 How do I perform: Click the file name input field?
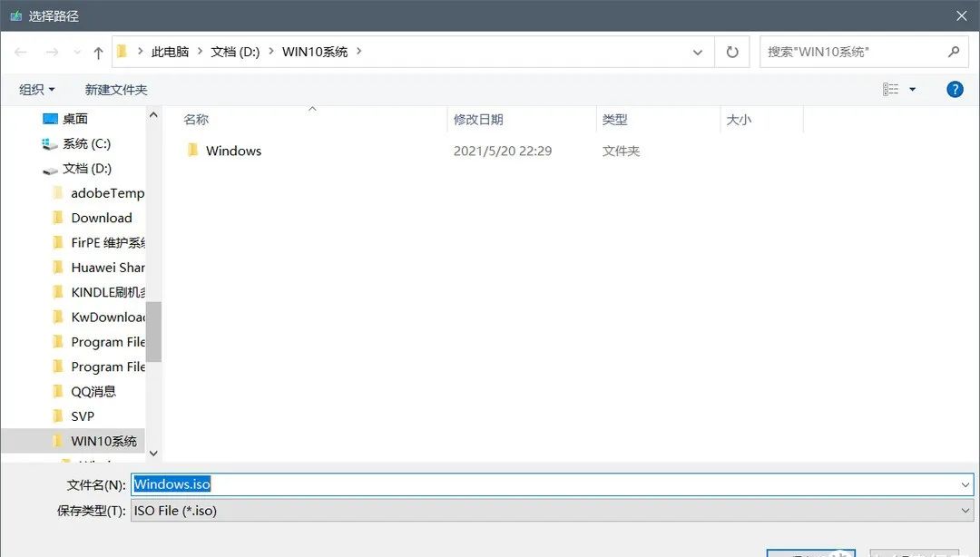(544, 484)
